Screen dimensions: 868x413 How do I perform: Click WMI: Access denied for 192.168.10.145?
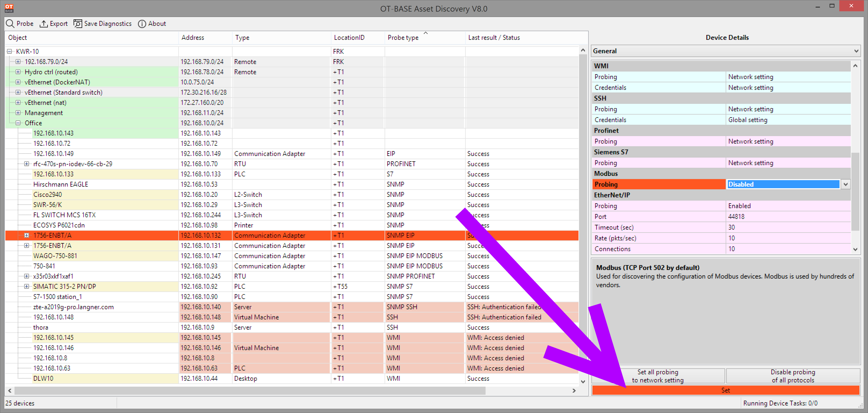[495, 337]
